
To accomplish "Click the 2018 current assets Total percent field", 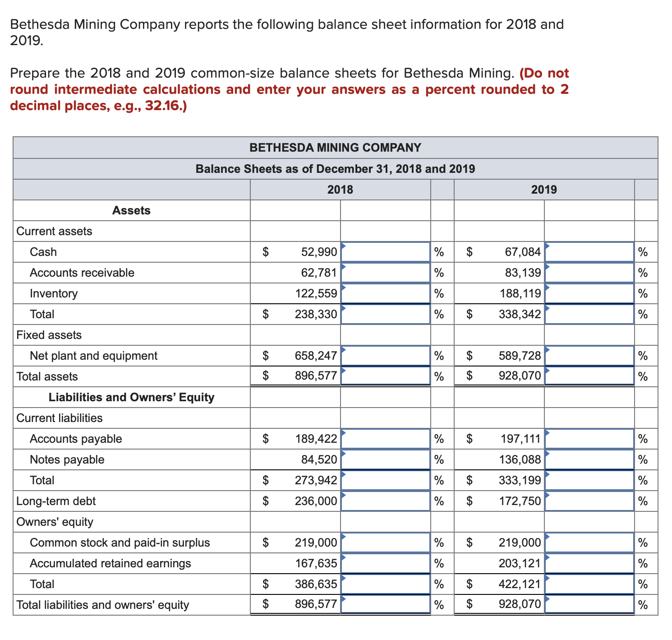I will [386, 314].
